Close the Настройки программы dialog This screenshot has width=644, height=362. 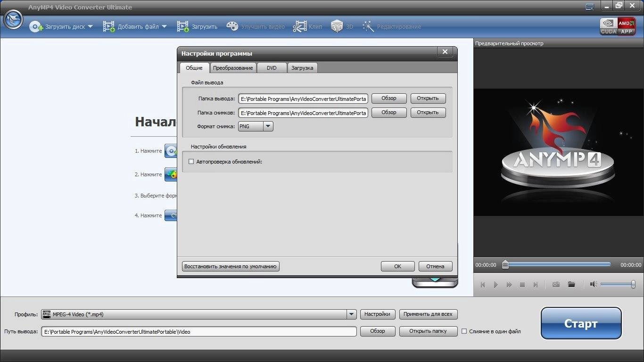coord(445,52)
